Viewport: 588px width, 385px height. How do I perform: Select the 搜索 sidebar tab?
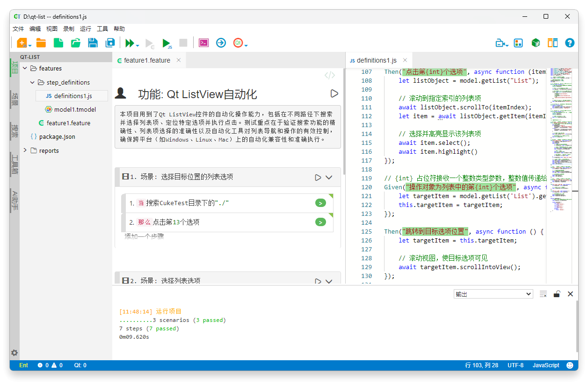[15, 130]
